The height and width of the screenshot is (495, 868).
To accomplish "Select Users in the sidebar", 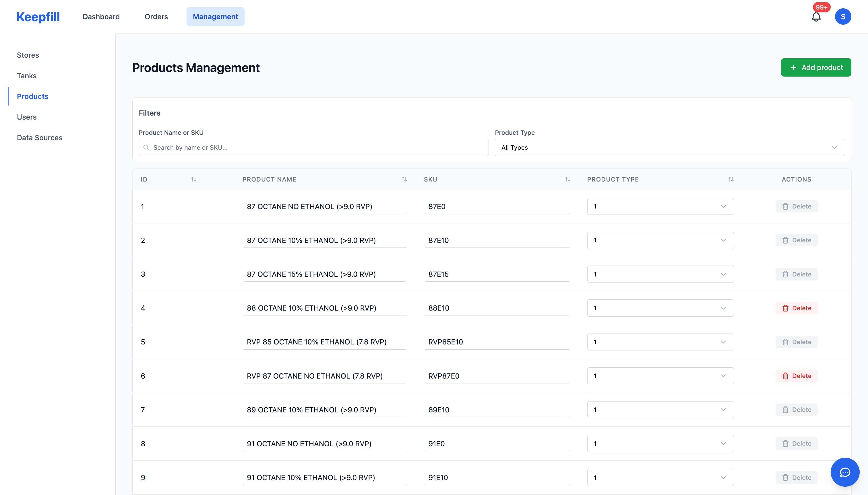I will click(x=26, y=117).
